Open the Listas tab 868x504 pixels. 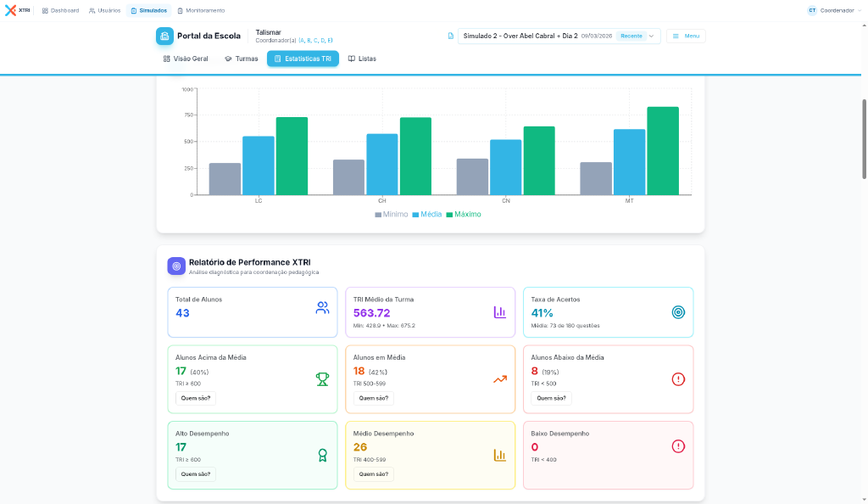tap(362, 59)
